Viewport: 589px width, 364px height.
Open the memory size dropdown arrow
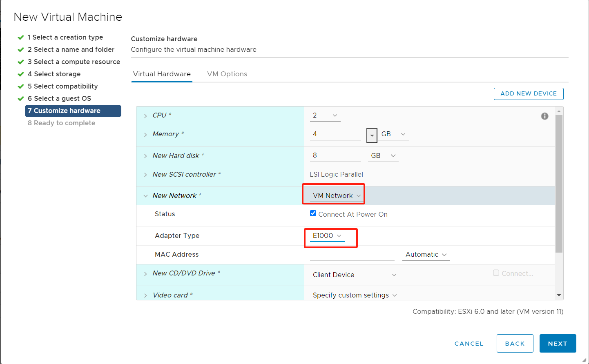click(372, 135)
